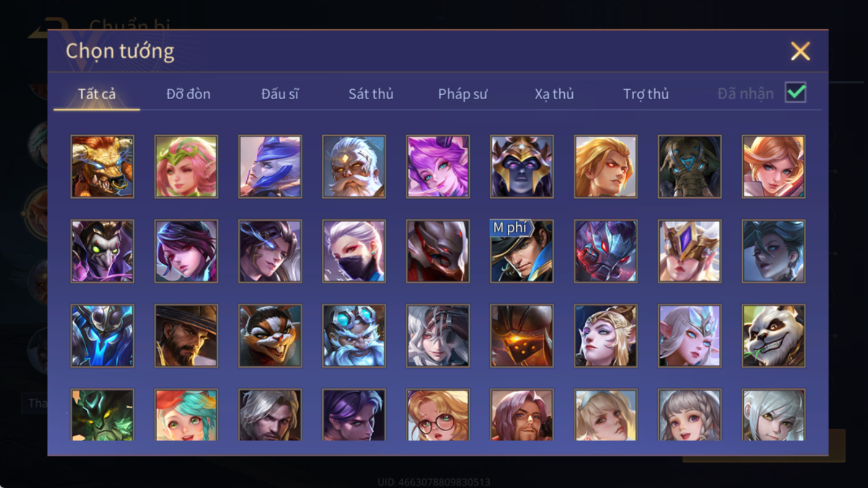This screenshot has width=868, height=488.
Task: Pick the elephant hero with blue triangle
Action: tap(689, 167)
